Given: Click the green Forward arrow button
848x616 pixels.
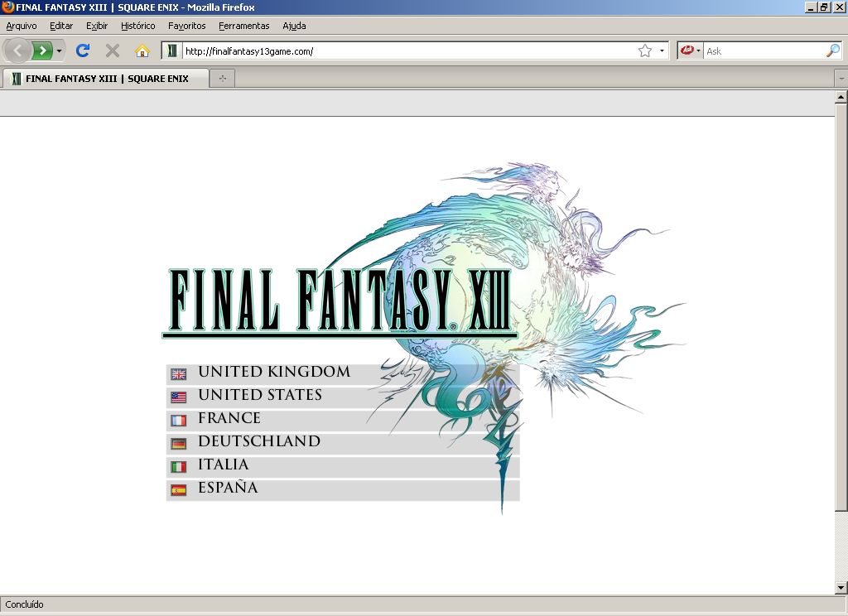Looking at the screenshot, I should tap(43, 51).
